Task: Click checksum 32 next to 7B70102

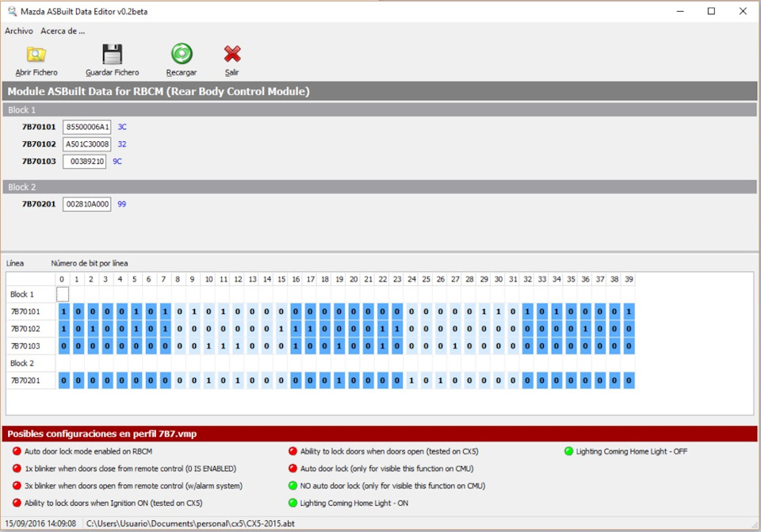Action: coord(122,144)
